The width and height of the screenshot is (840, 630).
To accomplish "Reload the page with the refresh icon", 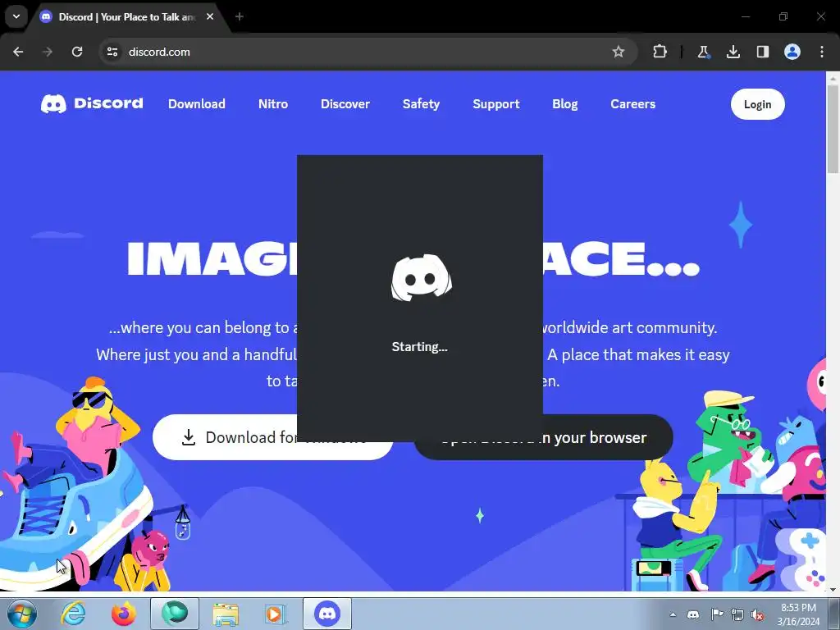I will (x=77, y=52).
